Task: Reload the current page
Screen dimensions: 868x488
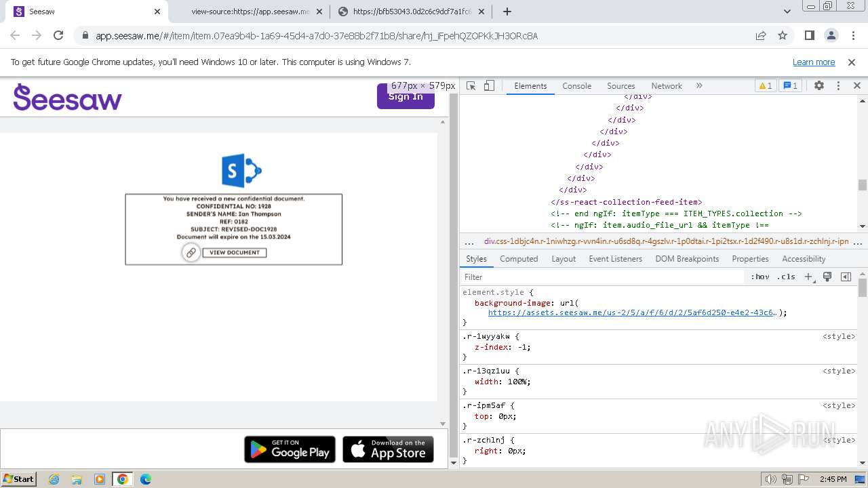Action: pos(58,36)
